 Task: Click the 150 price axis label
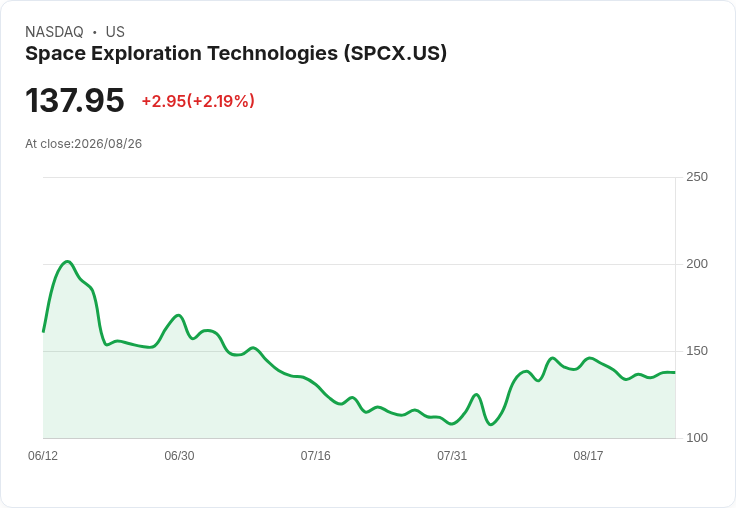tap(697, 351)
